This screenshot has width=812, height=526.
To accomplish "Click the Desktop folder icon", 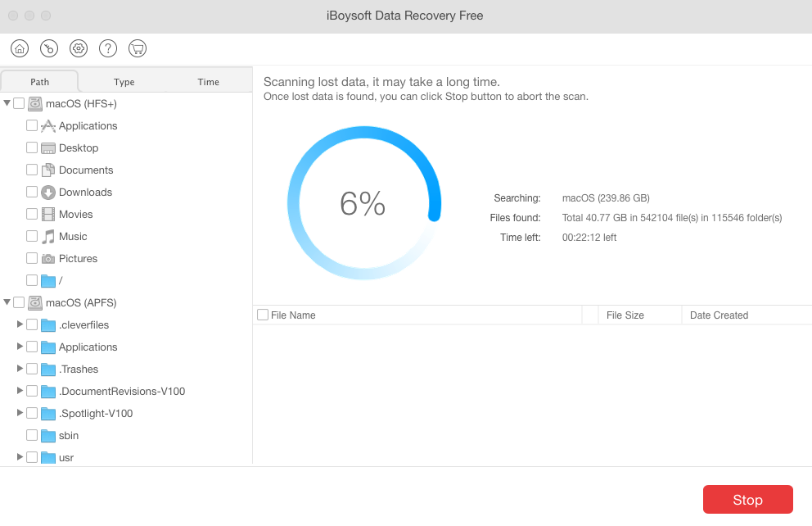I will pos(48,148).
